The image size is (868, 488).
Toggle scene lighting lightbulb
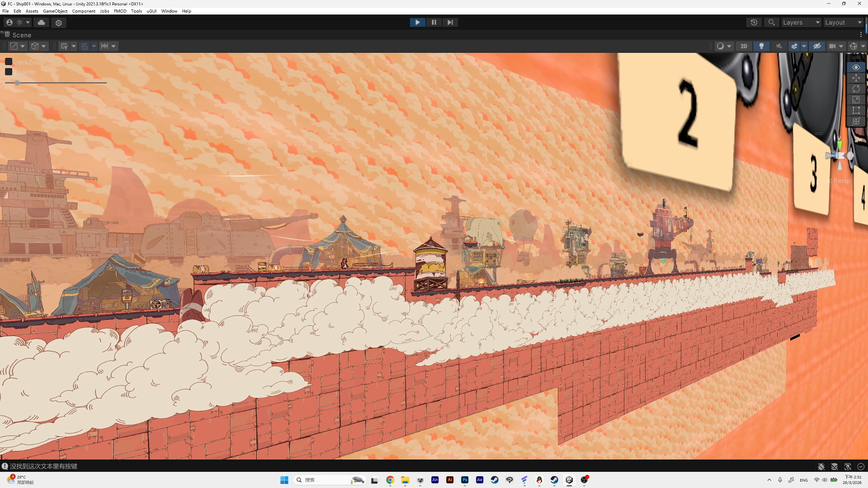pos(762,46)
